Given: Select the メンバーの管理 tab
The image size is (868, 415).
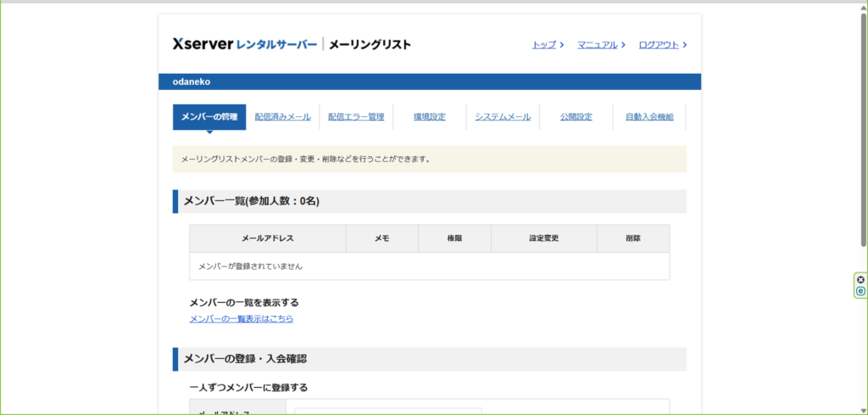Looking at the screenshot, I should coord(209,117).
